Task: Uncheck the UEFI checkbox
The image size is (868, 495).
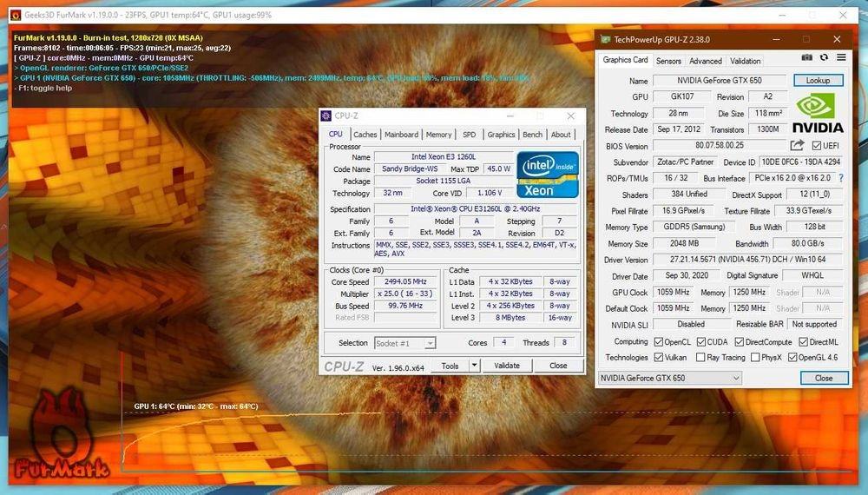Action: click(x=817, y=146)
